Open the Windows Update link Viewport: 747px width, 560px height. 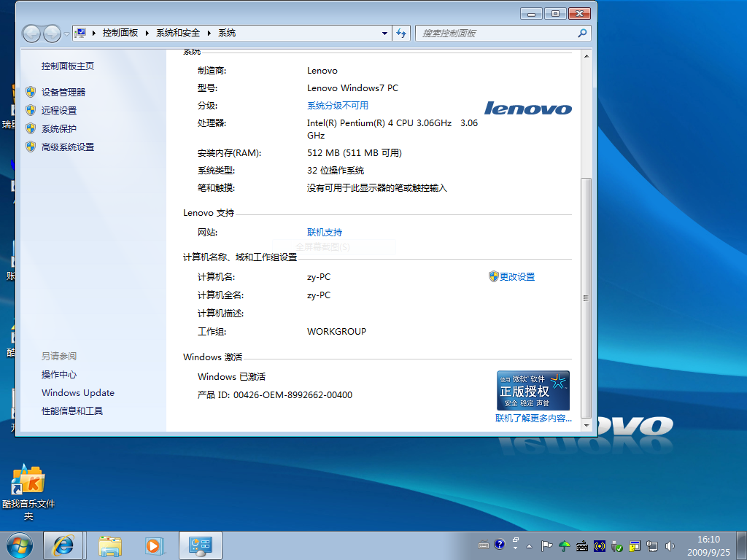point(78,393)
